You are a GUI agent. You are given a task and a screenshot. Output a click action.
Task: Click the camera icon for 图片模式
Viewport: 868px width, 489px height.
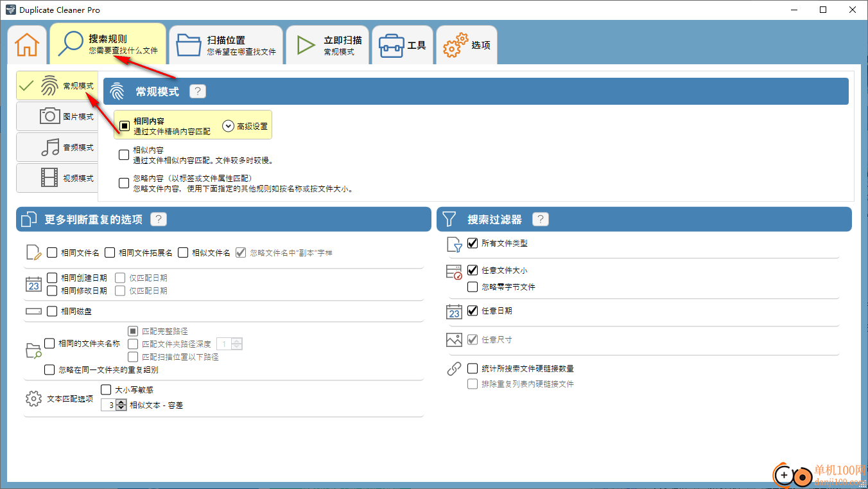[50, 116]
